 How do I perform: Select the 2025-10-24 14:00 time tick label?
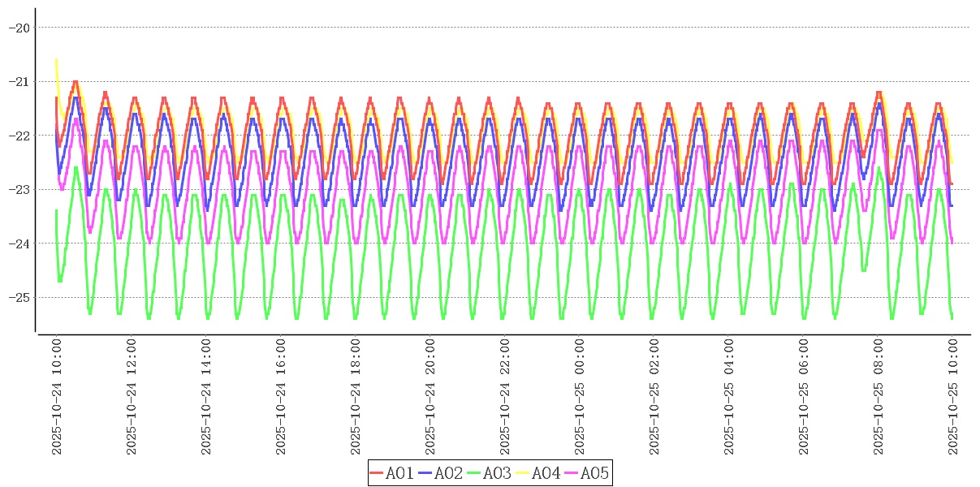tap(206, 397)
